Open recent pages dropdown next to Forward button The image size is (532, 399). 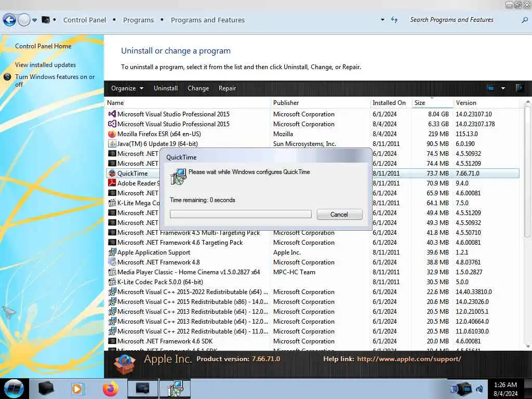(35, 20)
